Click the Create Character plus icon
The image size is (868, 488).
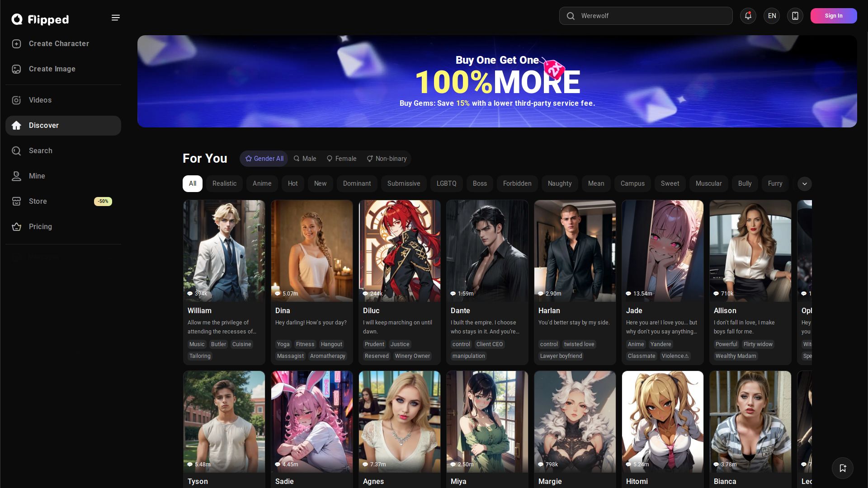[x=17, y=44]
